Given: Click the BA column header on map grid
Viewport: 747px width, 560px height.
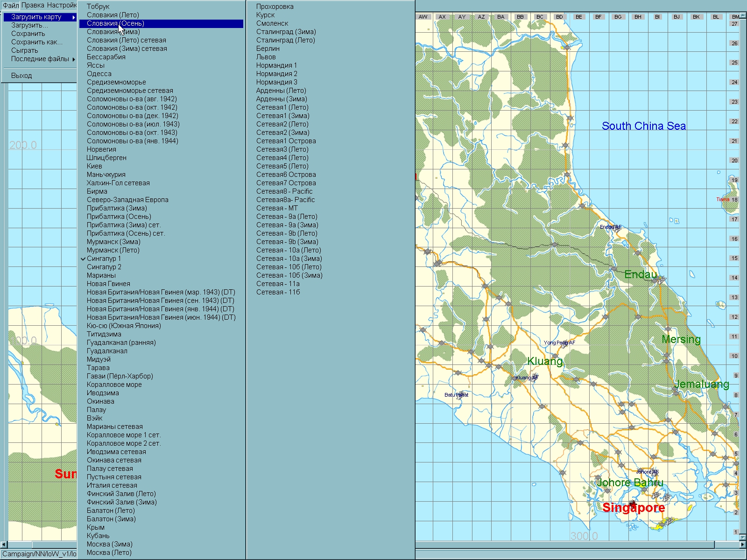Looking at the screenshot, I should click(x=500, y=17).
